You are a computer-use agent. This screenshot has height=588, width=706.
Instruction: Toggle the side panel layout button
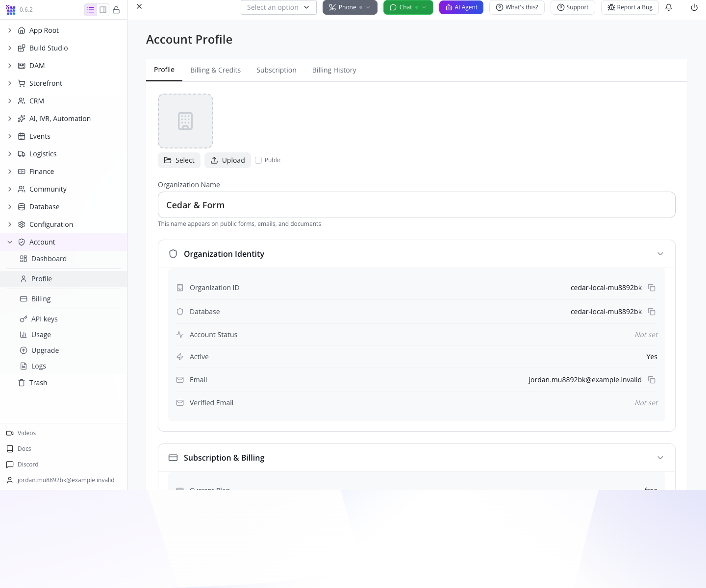point(103,10)
